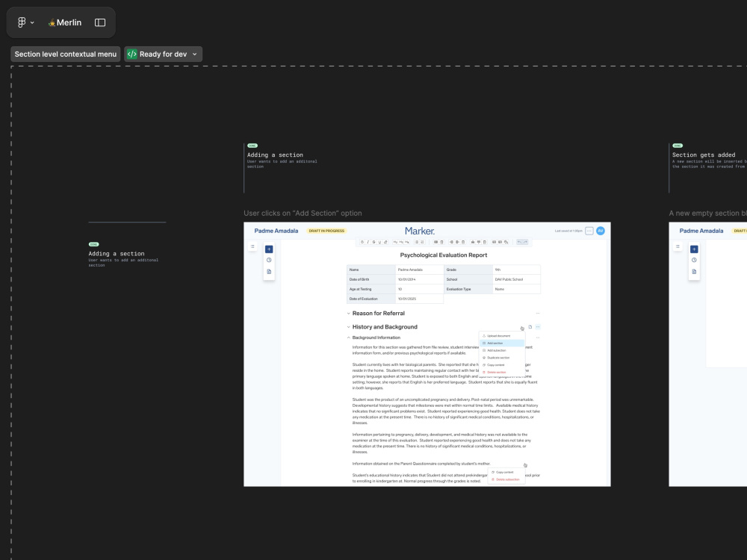Click Padme Amadala name in first mockup header

pyautogui.click(x=276, y=231)
